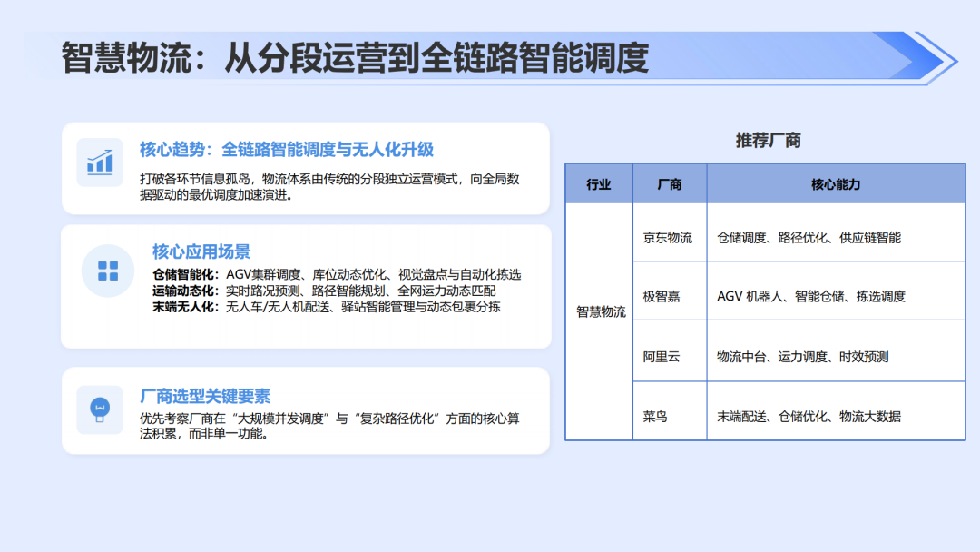This screenshot has height=552, width=980.
Task: Select vendor cell 菜鸟
Action: coord(670,410)
